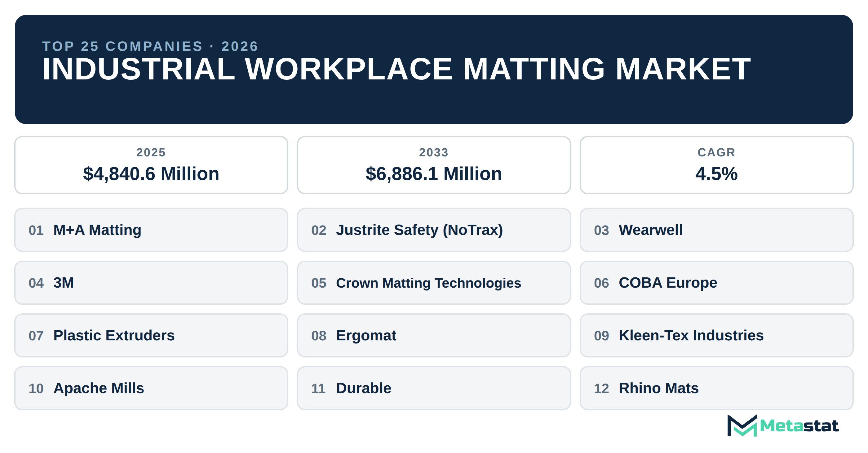Select the Justrite Safety (NoTrax) card
The image size is (868, 453).
434,230
